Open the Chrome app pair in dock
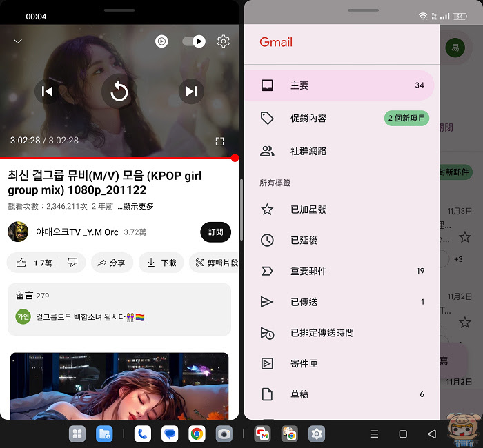The image size is (483, 448). pos(290,434)
